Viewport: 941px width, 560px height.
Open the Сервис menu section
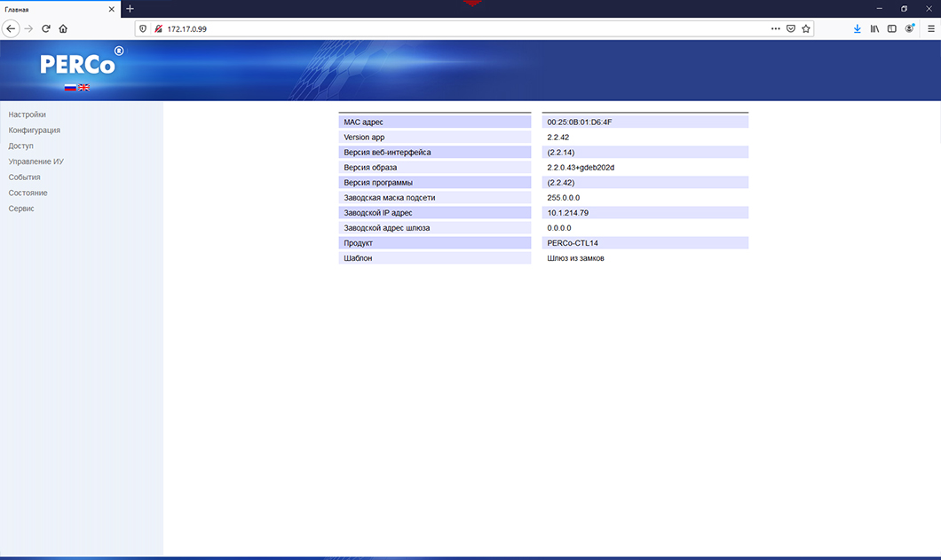point(21,209)
